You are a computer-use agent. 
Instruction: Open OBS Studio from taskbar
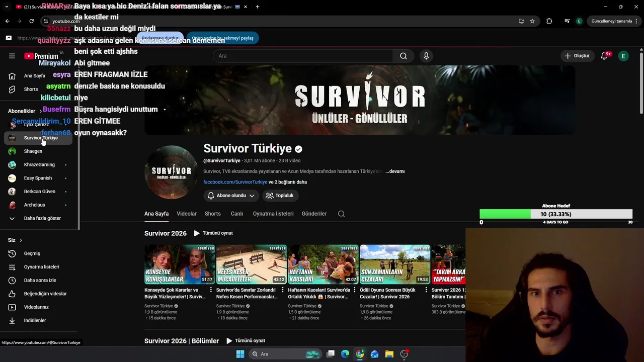pos(404,354)
